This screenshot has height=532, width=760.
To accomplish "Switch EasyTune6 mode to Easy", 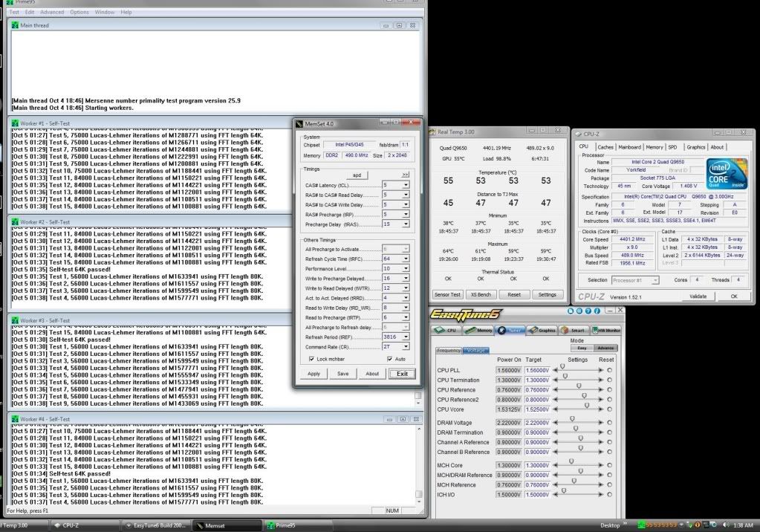I will click(x=582, y=348).
